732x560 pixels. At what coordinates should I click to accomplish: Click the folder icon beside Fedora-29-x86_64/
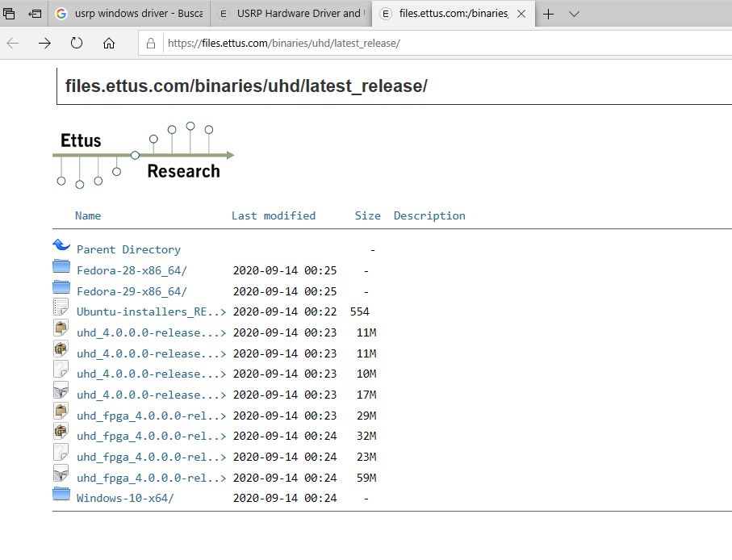[x=61, y=287]
